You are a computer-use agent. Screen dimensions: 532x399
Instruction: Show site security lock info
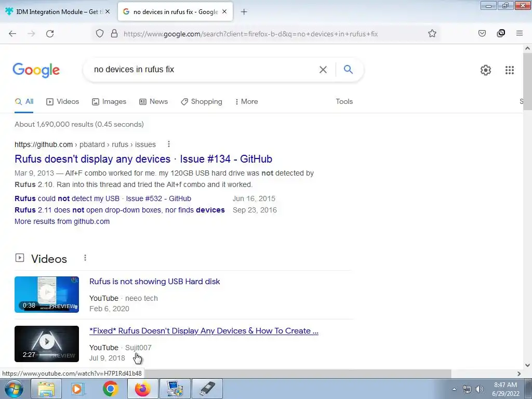tap(114, 34)
